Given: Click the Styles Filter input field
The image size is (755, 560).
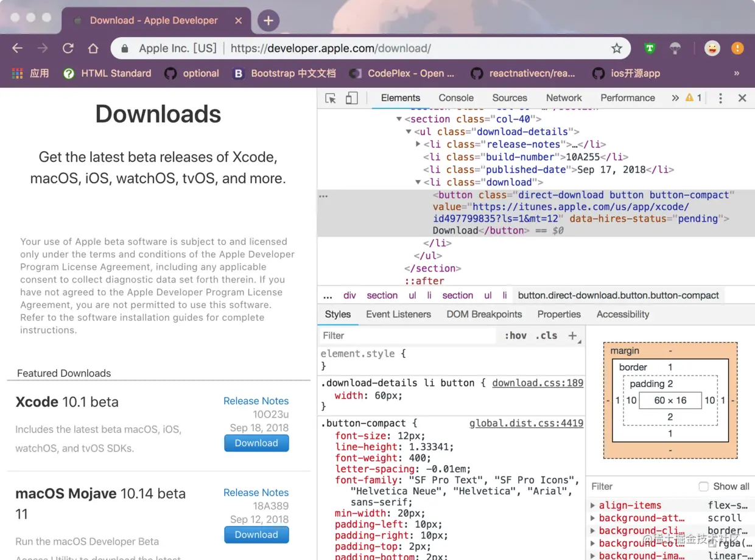Looking at the screenshot, I should coord(408,336).
